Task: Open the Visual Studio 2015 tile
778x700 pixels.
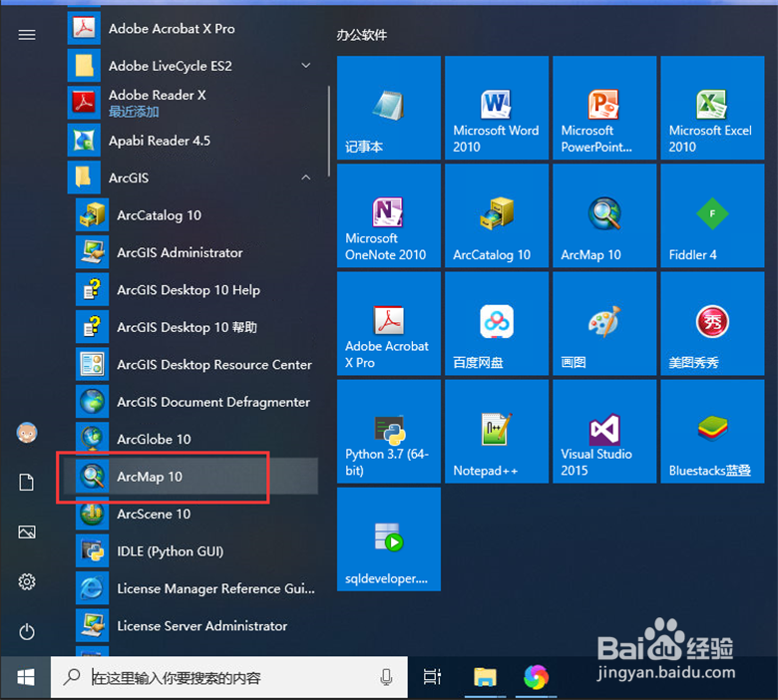Action: coord(604,432)
